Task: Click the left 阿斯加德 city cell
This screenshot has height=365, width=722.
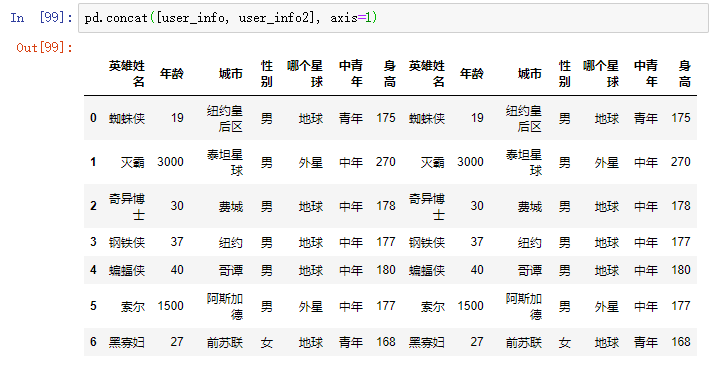Action: pos(225,306)
